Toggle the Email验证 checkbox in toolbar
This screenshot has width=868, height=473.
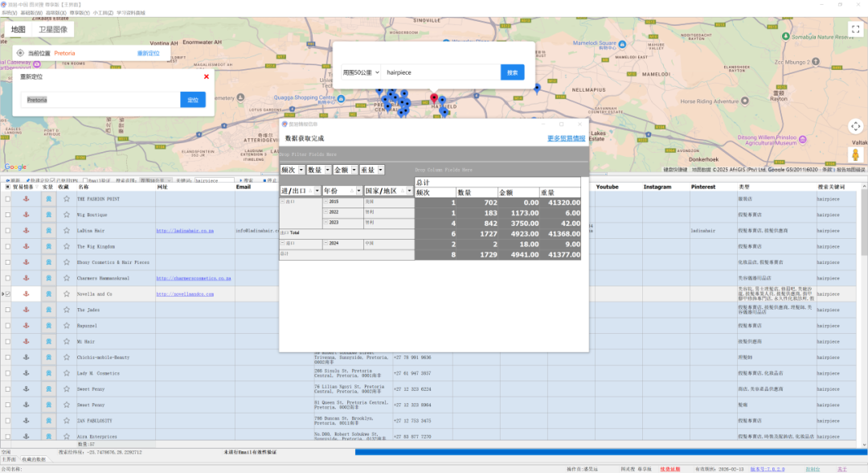point(85,180)
